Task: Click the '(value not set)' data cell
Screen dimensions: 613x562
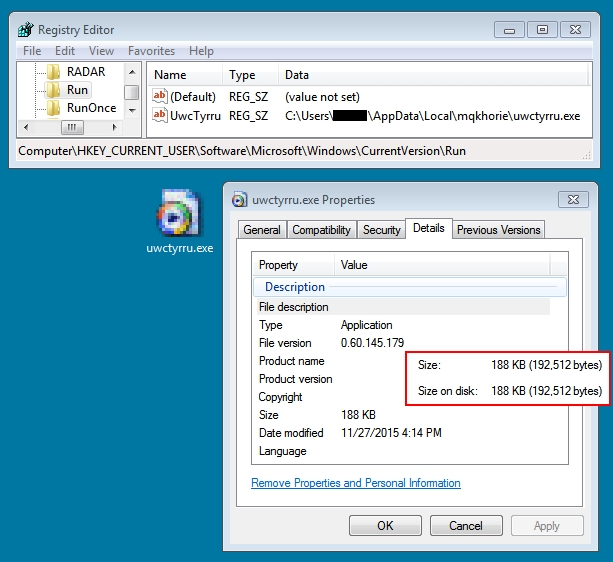Action: (322, 97)
